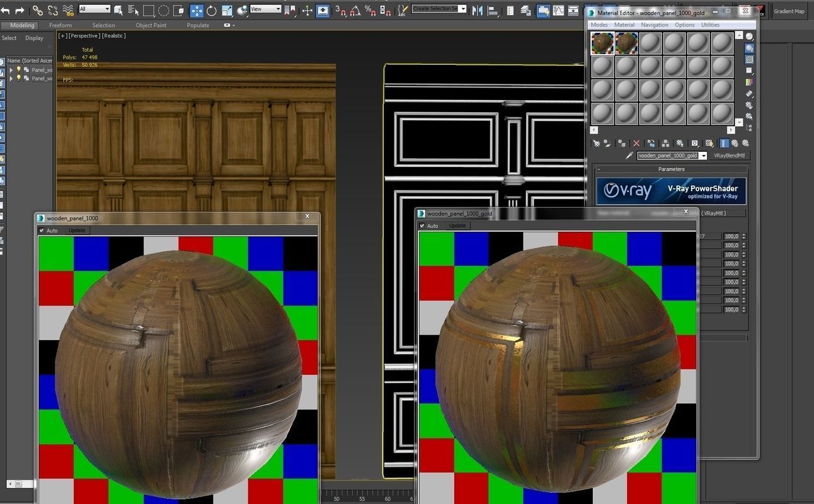Select the second wooden material sample slot
The width and height of the screenshot is (814, 504).
pos(627,43)
